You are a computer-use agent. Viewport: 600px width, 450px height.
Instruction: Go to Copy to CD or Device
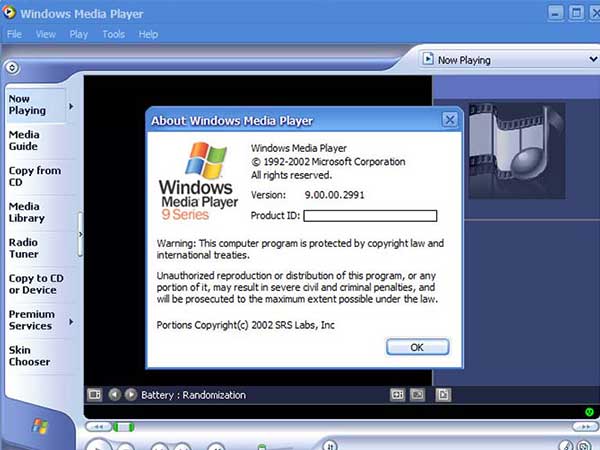click(x=36, y=284)
